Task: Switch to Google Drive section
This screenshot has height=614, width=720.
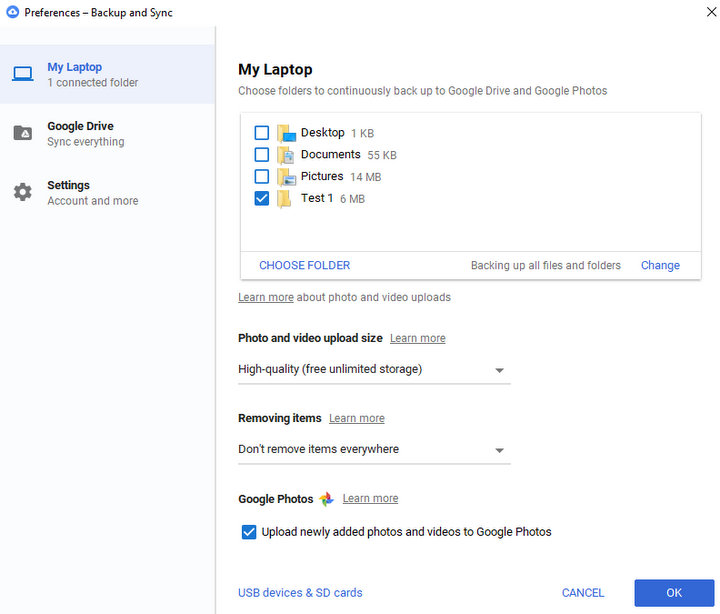Action: pyautogui.click(x=107, y=133)
